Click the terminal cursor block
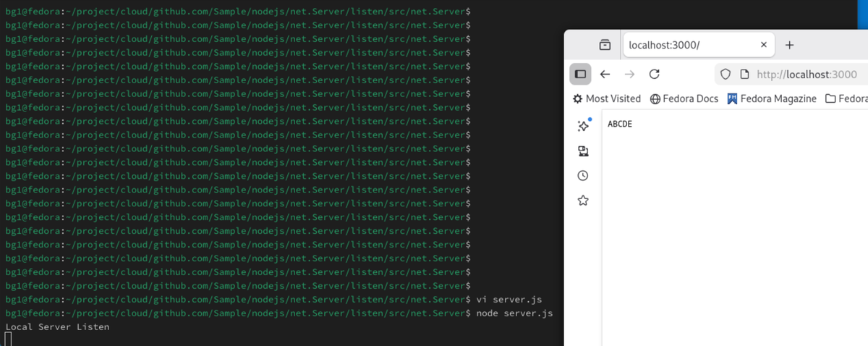Screen dimensions: 868x346 9,339
